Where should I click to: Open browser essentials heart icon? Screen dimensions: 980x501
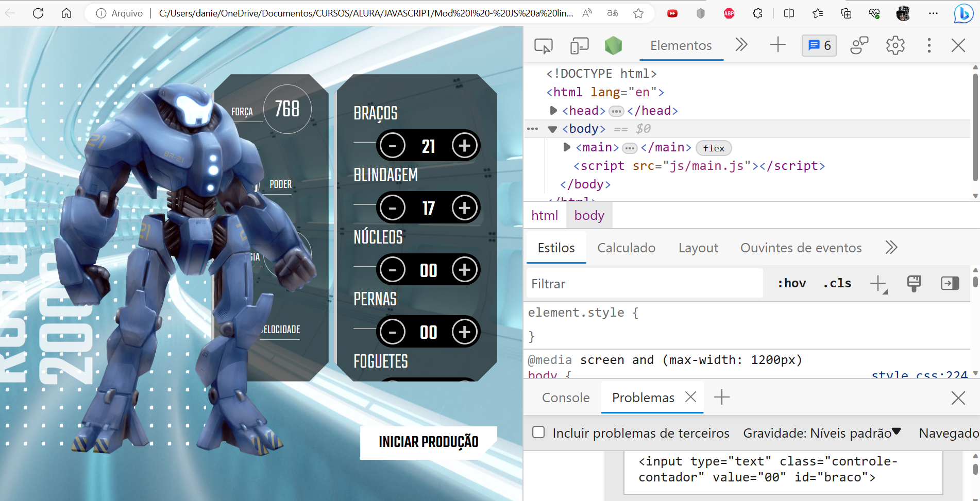pyautogui.click(x=874, y=13)
